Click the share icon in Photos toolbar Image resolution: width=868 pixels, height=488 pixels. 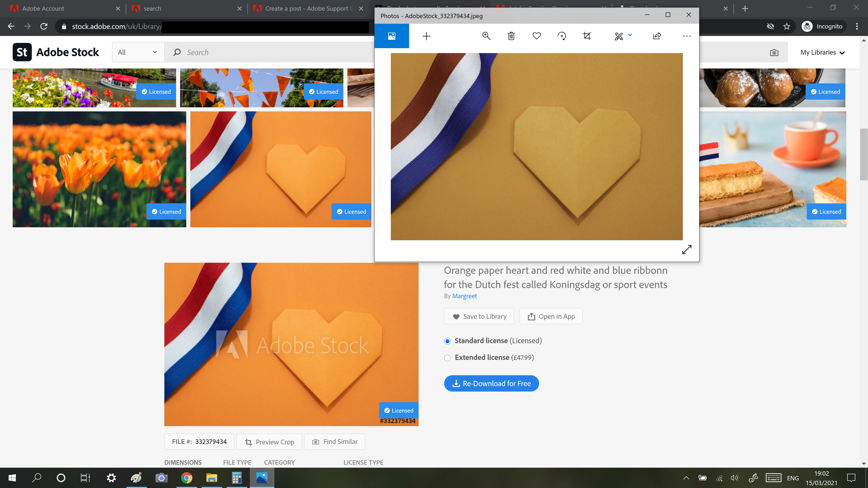point(657,36)
